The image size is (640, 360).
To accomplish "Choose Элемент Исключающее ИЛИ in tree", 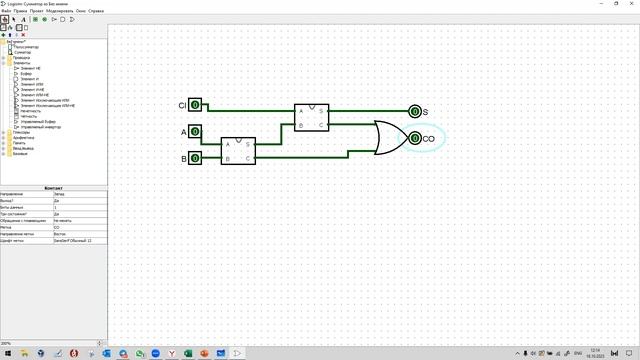I will pyautogui.click(x=45, y=100).
